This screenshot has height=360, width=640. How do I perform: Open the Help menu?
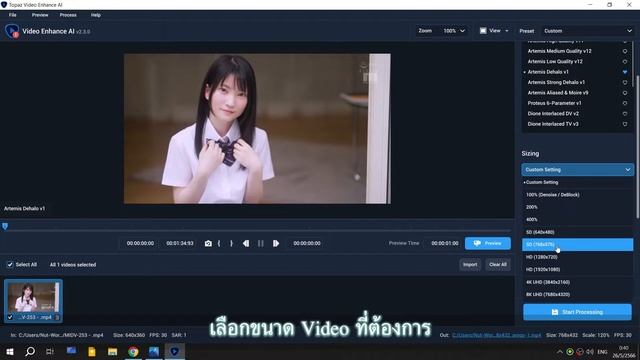pos(96,15)
